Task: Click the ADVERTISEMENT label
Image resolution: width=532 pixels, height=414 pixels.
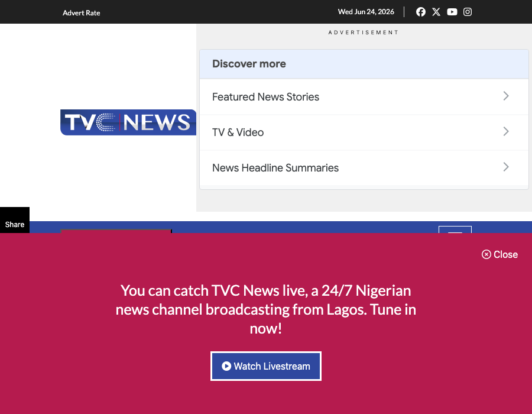Action: pyautogui.click(x=364, y=33)
